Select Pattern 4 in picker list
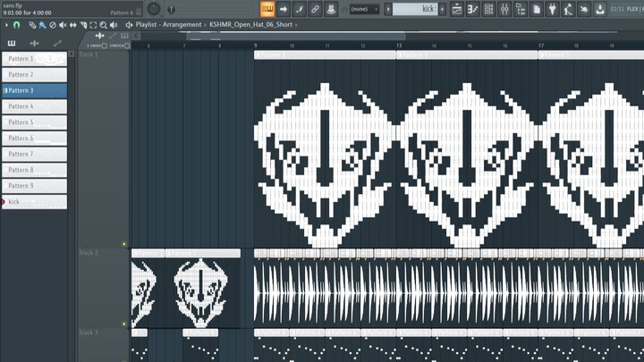The height and width of the screenshot is (362, 644). [35, 106]
